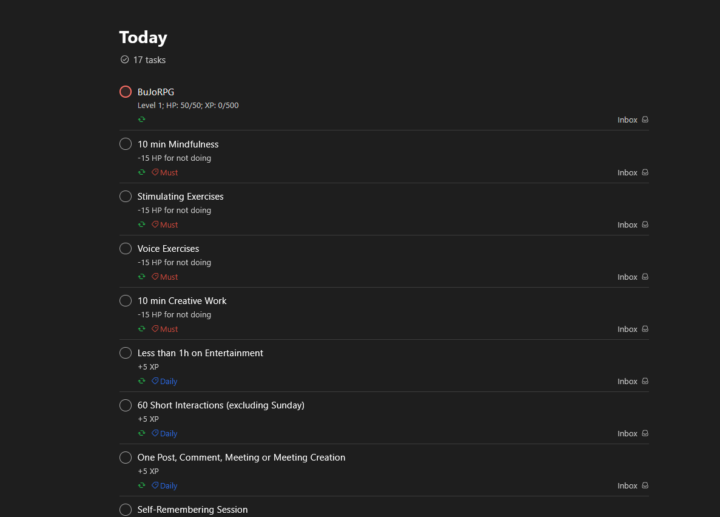
Task: Go to Inbox from 10 min Creative Work row
Action: (x=633, y=329)
